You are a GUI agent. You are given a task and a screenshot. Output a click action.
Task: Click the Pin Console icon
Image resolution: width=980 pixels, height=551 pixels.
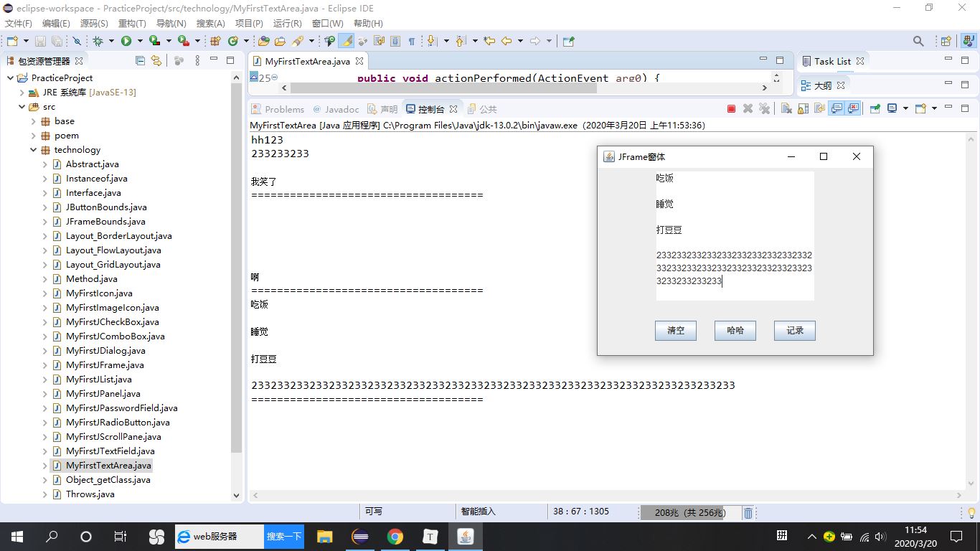coord(875,108)
